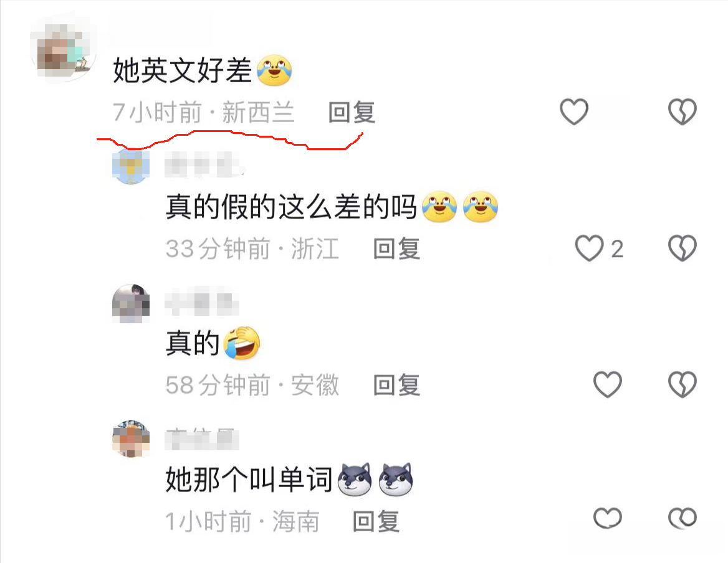Open username above 她那个叫单词 reply
728x563 pixels.
(201, 438)
